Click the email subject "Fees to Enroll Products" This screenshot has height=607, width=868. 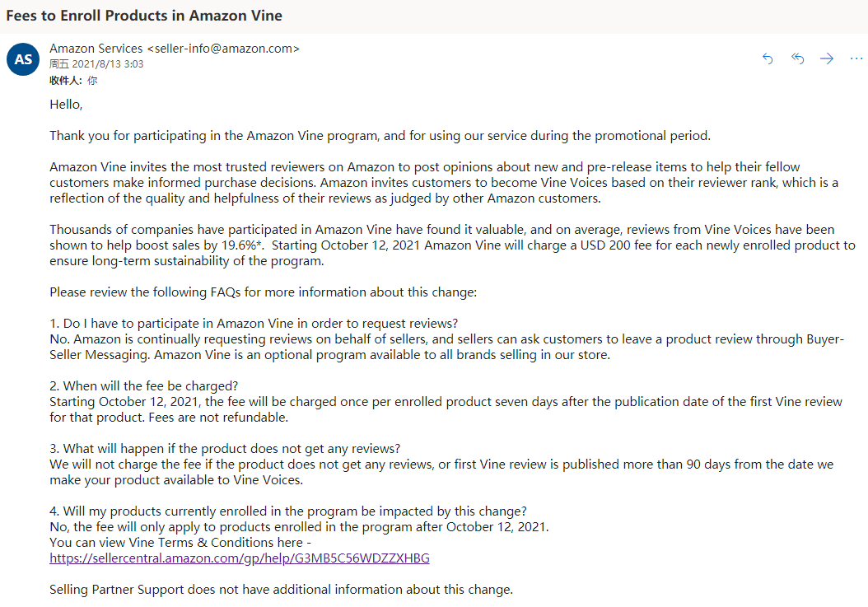[144, 16]
